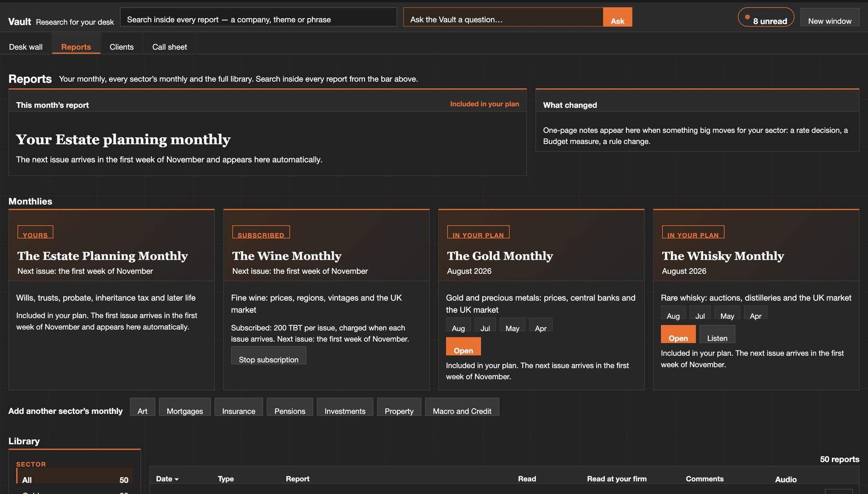The width and height of the screenshot is (868, 494).
Task: Select Aug issue of The Whisky Monthly
Action: point(673,313)
